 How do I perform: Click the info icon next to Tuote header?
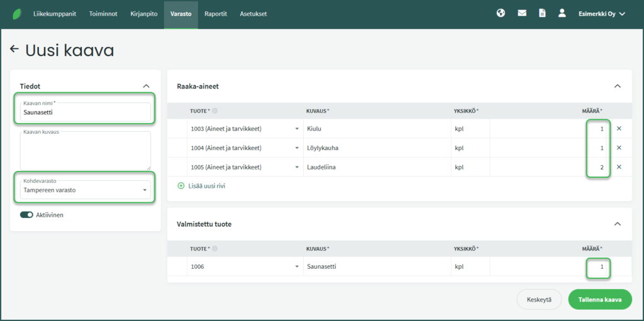pyautogui.click(x=215, y=111)
